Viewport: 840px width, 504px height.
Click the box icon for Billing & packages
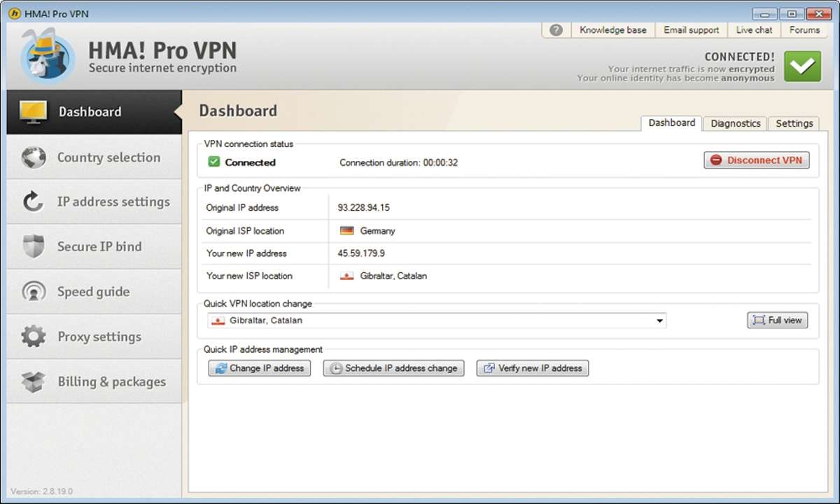click(x=34, y=381)
